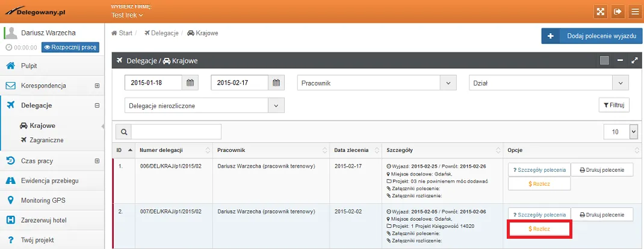The width and height of the screenshot is (644, 249).
Task: Minimize the Delegacje panel with minus icon
Action: 620,60
